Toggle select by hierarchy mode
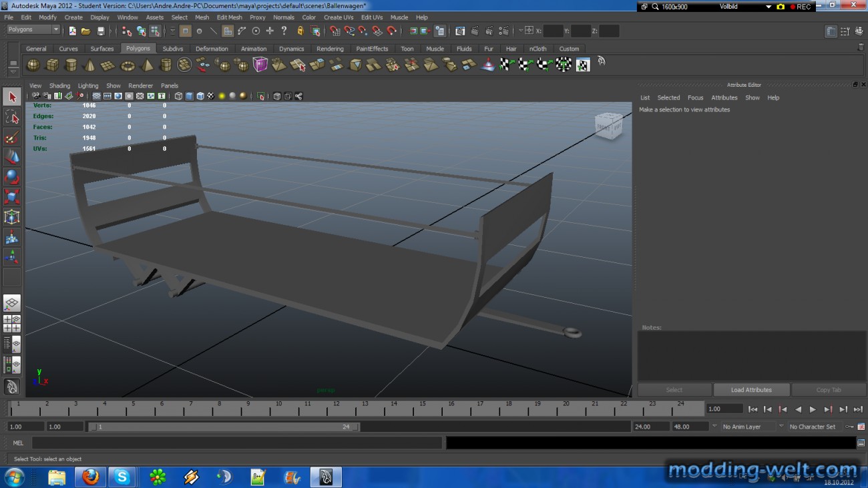 tap(127, 31)
